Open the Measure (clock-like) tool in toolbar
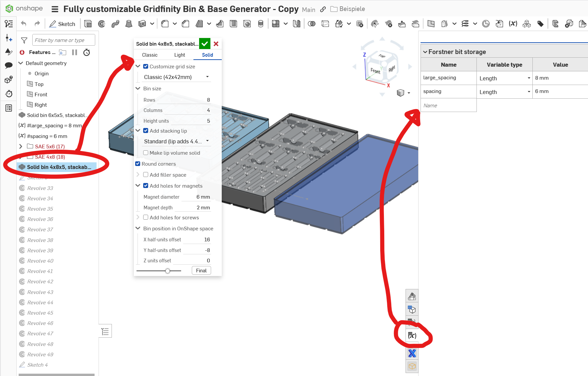Screen dimensions: 588x376 click(486, 24)
